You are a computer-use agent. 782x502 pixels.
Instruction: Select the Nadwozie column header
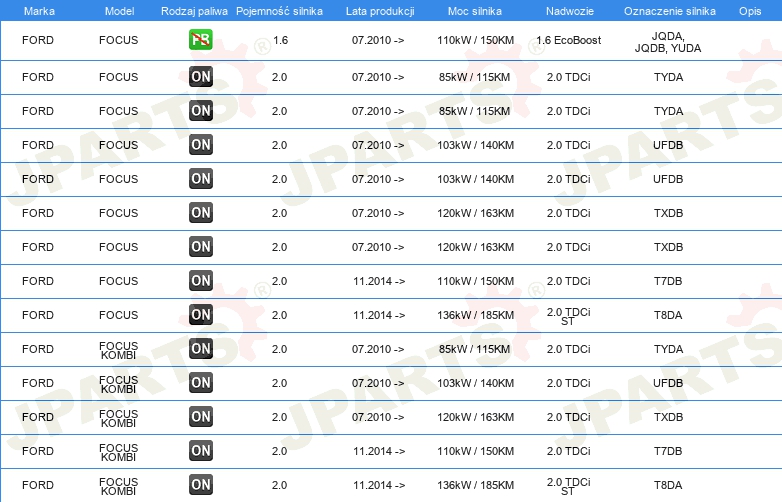point(570,11)
